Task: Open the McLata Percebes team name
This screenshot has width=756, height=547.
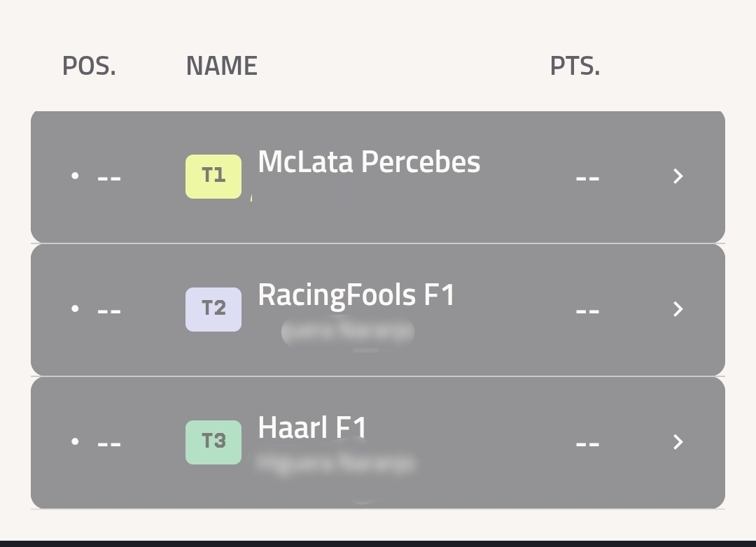Action: (x=369, y=162)
